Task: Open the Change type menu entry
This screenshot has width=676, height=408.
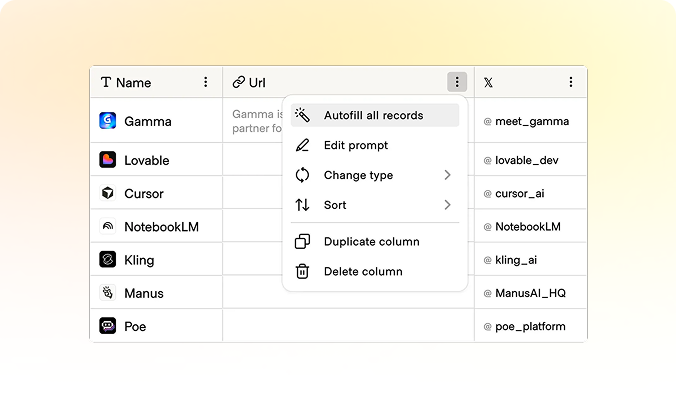Action: (375, 175)
